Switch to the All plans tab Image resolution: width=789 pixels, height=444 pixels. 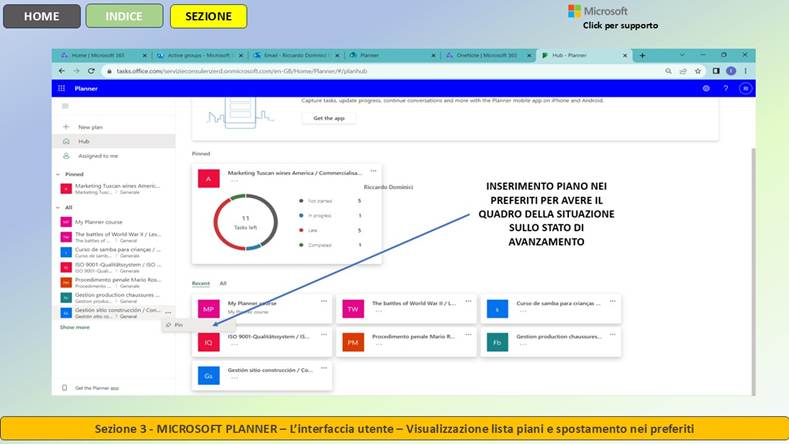click(x=223, y=283)
